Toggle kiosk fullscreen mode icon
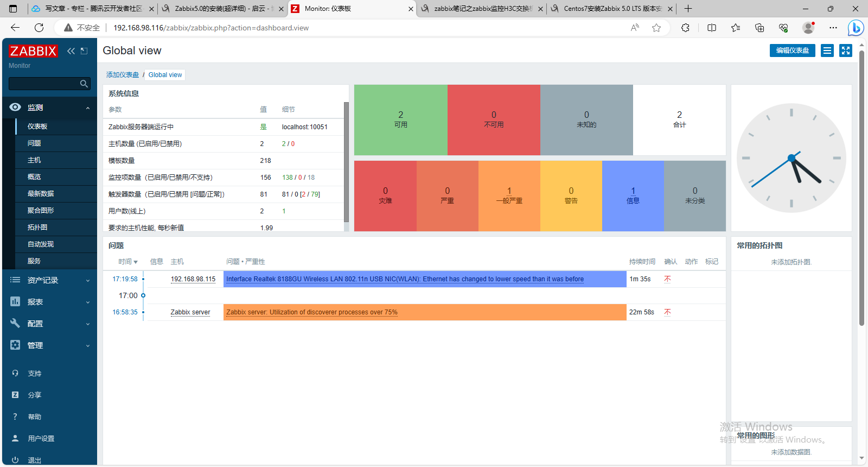Viewport: 868px width, 467px height. tap(846, 51)
